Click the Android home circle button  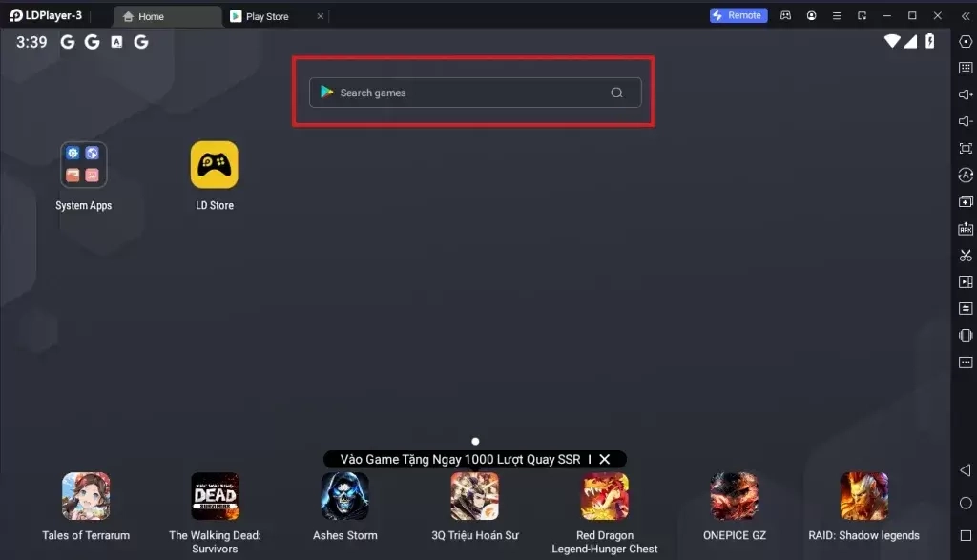966,503
